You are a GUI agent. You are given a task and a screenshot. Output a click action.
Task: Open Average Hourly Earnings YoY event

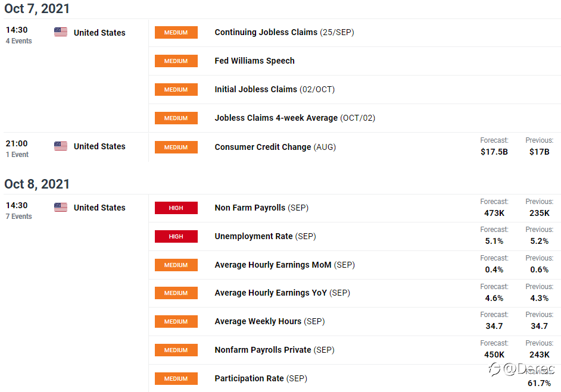pyautogui.click(x=282, y=293)
